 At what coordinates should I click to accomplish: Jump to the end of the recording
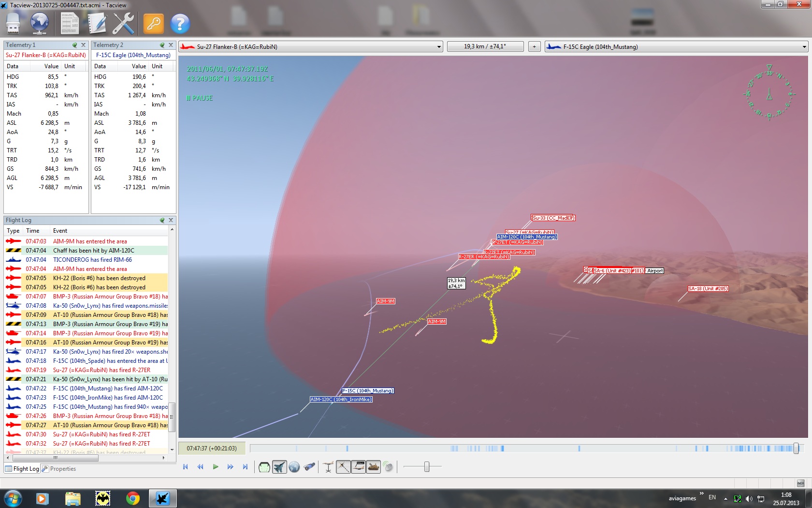click(246, 467)
